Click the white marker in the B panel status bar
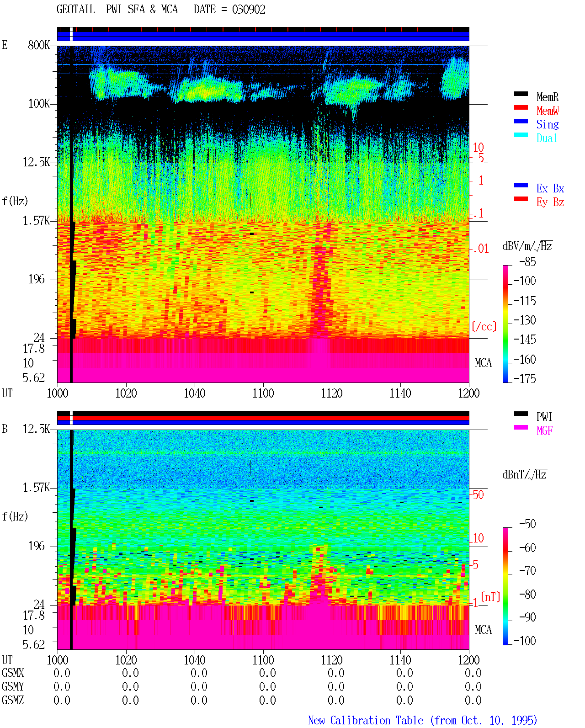585x728 pixels. [x=71, y=418]
